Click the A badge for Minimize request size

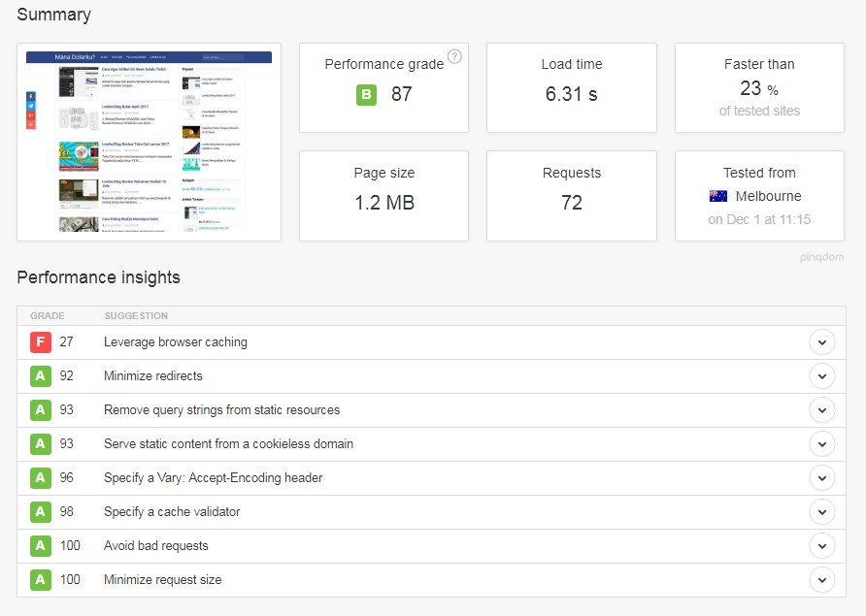point(40,580)
